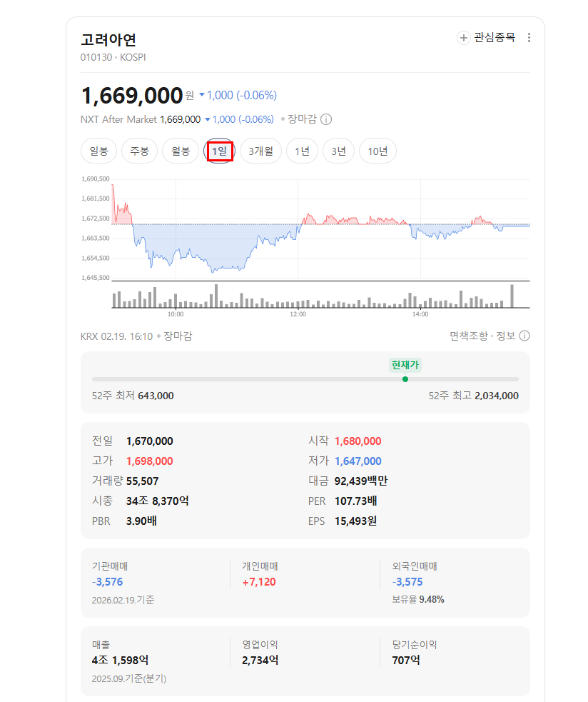Click 52주 최고 2,034,000 value
The height and width of the screenshot is (702, 588).
(497, 396)
